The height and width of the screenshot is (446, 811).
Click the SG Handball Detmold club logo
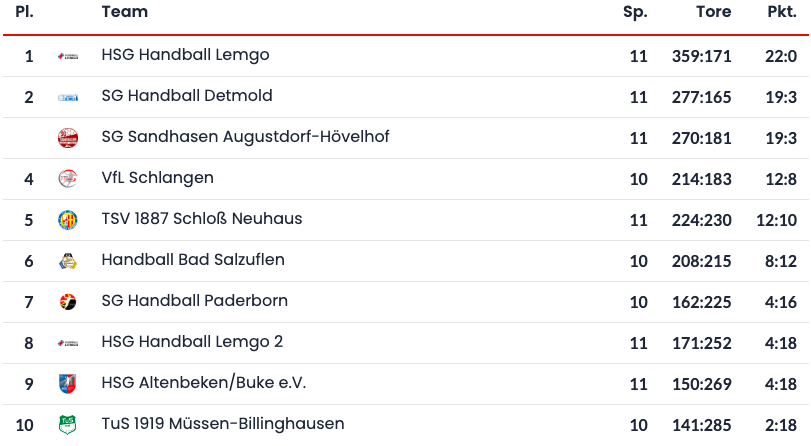point(68,97)
